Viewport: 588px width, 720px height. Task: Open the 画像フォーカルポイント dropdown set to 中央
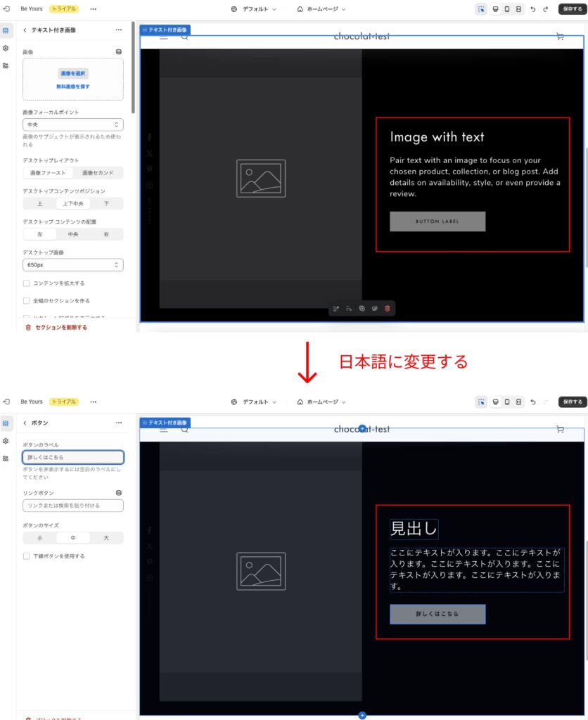click(x=73, y=124)
